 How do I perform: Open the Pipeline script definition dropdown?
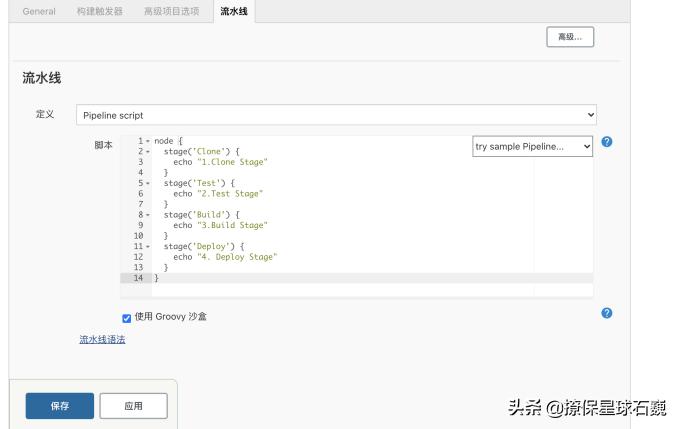click(x=336, y=115)
